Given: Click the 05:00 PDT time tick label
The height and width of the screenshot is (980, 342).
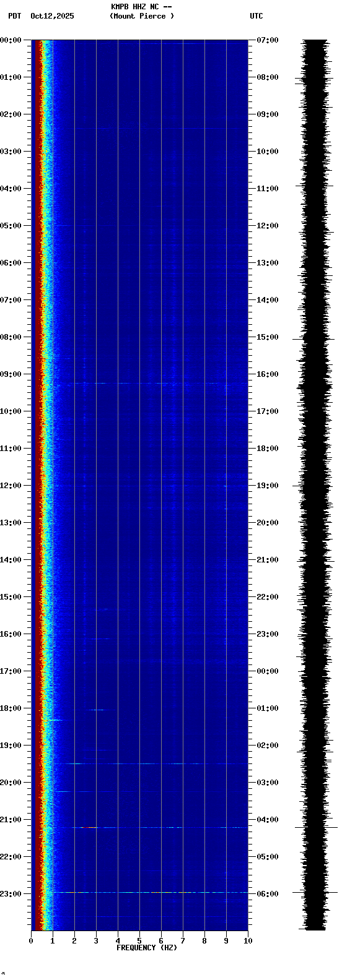Looking at the screenshot, I should [x=11, y=226].
